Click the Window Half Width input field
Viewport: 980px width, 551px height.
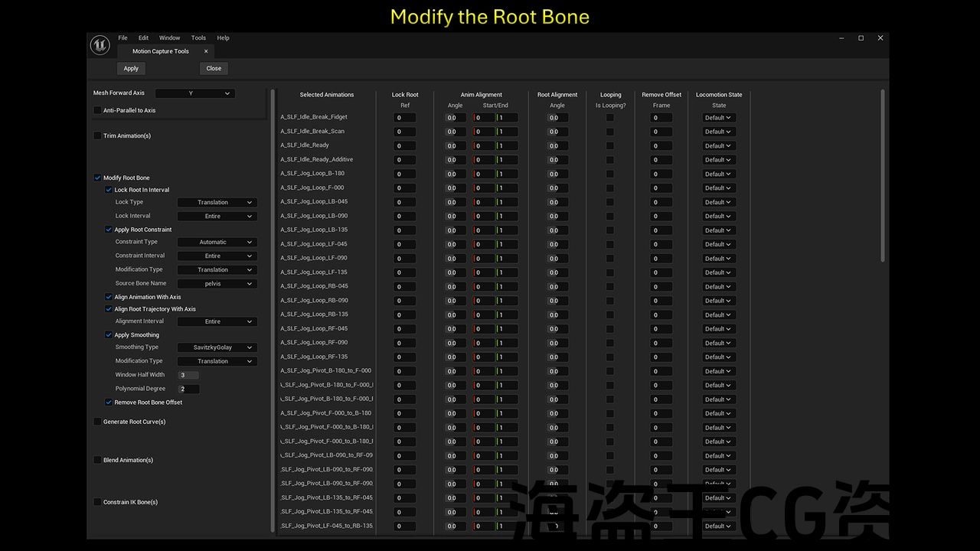pyautogui.click(x=188, y=375)
